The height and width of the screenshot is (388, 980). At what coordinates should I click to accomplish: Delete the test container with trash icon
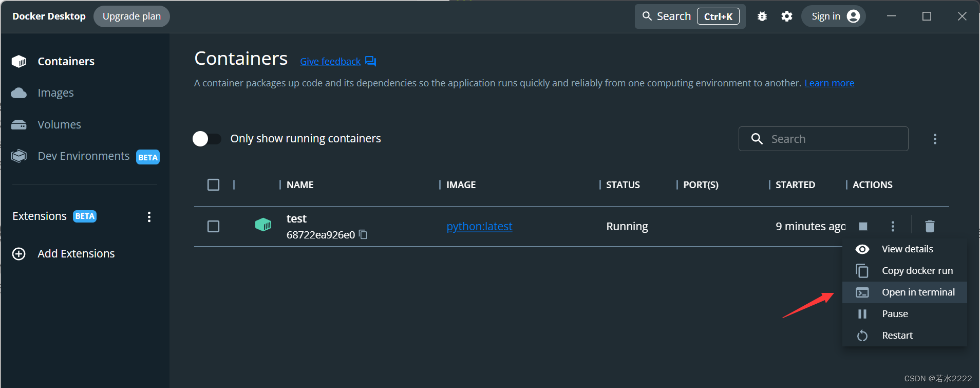[x=930, y=226]
